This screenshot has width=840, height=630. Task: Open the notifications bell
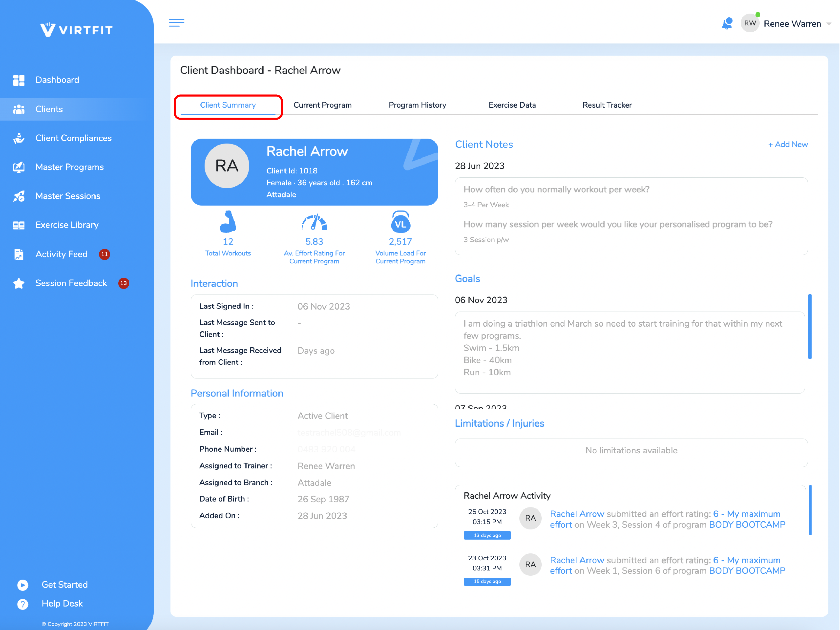[727, 23]
